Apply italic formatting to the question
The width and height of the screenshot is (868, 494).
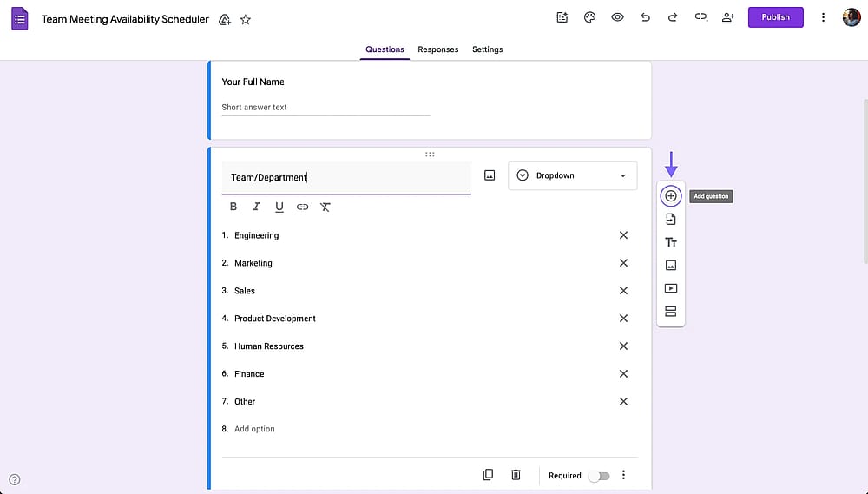click(256, 207)
